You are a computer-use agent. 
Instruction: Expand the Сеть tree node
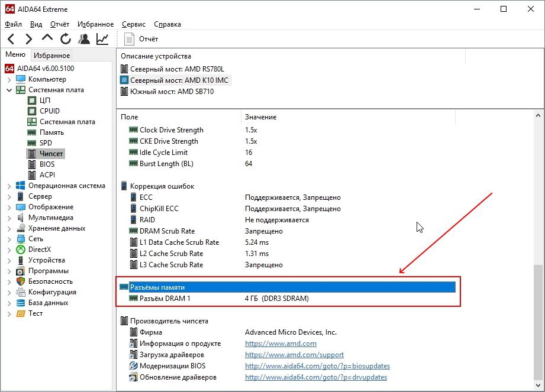[x=9, y=239]
